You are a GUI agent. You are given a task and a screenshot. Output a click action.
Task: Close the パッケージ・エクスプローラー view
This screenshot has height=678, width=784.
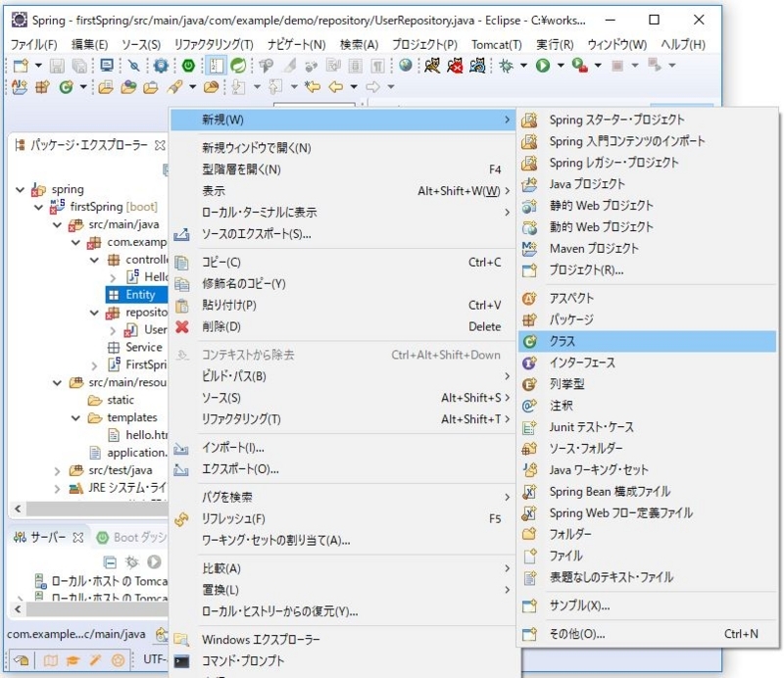(x=160, y=146)
